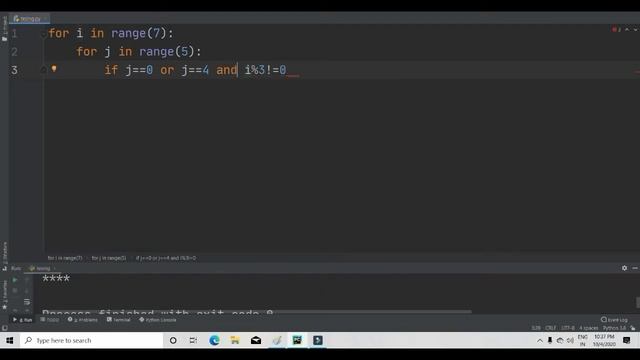Toggle soft-wrap icon in Run panel toolbar
Screen dimensions: 640x360
(x=27, y=302)
